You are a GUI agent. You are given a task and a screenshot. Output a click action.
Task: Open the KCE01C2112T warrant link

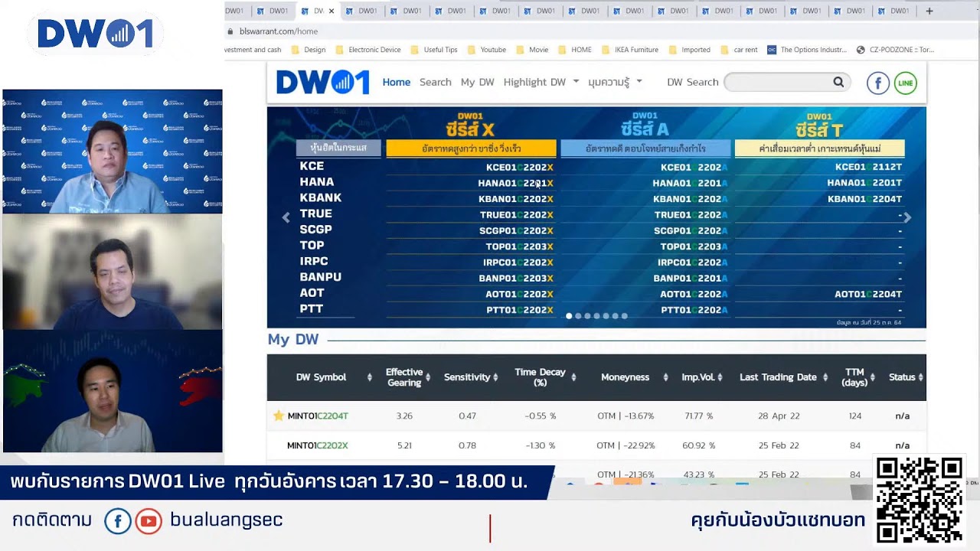click(x=869, y=167)
